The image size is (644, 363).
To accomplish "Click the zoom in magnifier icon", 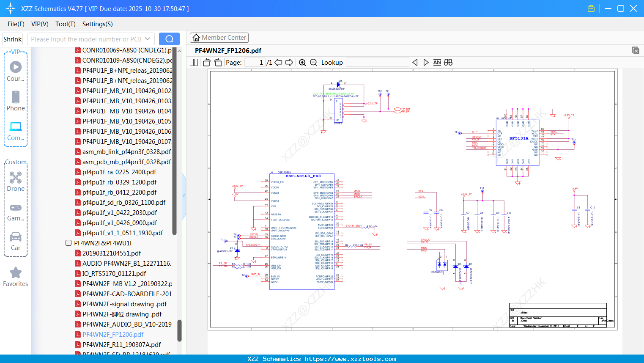I will click(302, 63).
